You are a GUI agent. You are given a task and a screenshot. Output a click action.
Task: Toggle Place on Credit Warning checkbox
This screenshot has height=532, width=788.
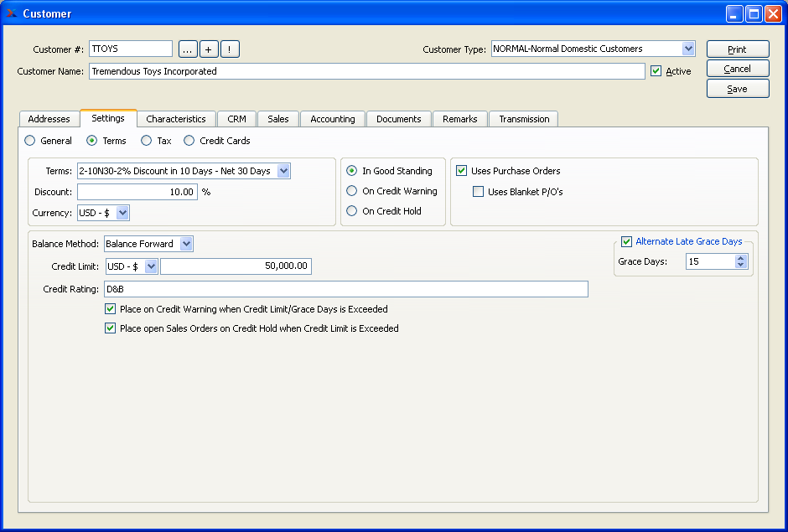click(110, 309)
